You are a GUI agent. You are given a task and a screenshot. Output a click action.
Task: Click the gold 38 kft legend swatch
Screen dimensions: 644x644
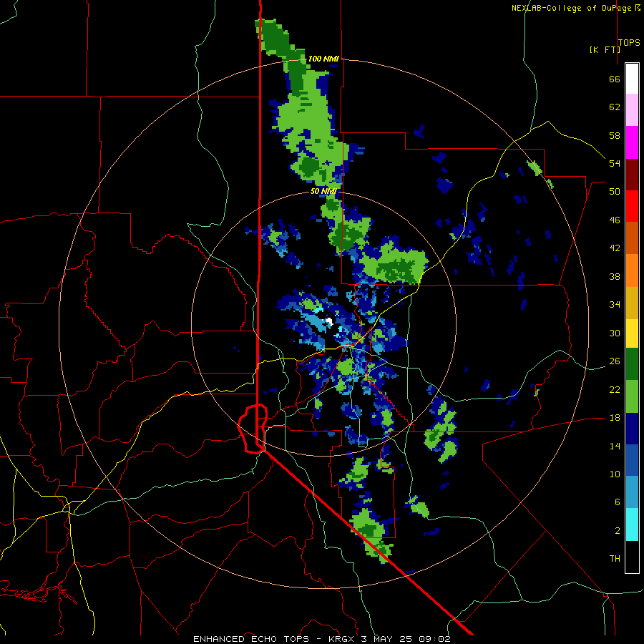click(x=632, y=303)
